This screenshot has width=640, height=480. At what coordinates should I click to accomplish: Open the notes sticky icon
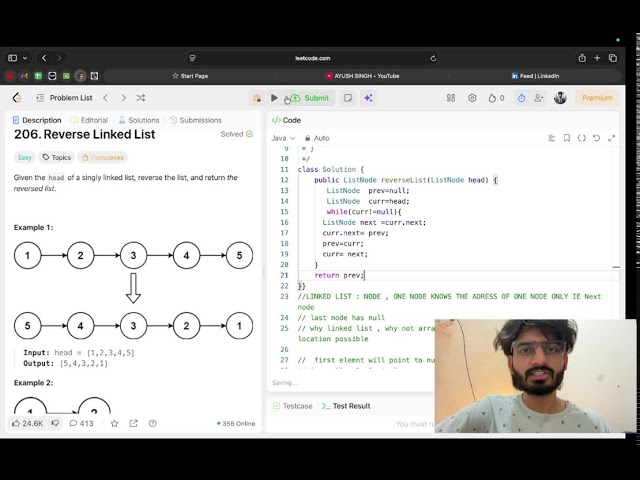pos(348,98)
